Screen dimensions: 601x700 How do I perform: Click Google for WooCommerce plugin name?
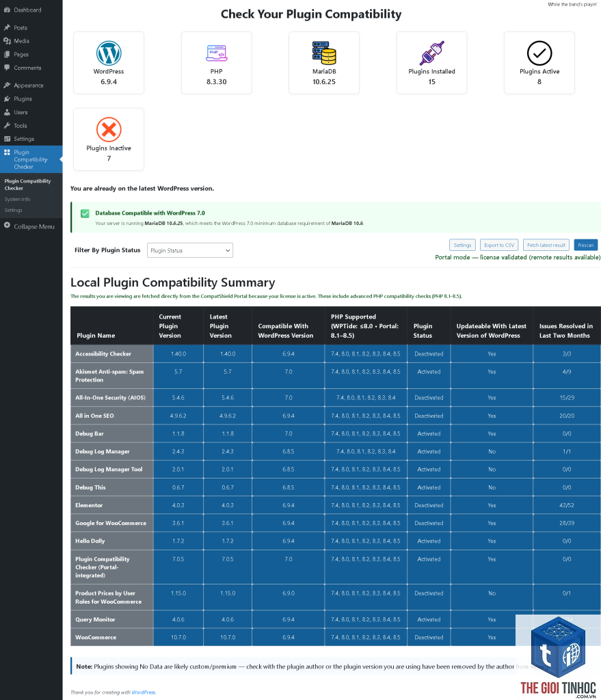111,523
